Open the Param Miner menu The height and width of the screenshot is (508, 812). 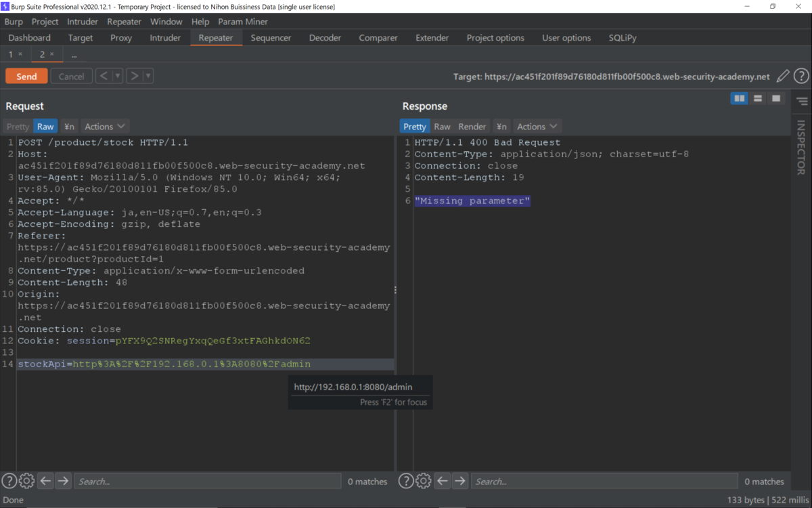243,22
